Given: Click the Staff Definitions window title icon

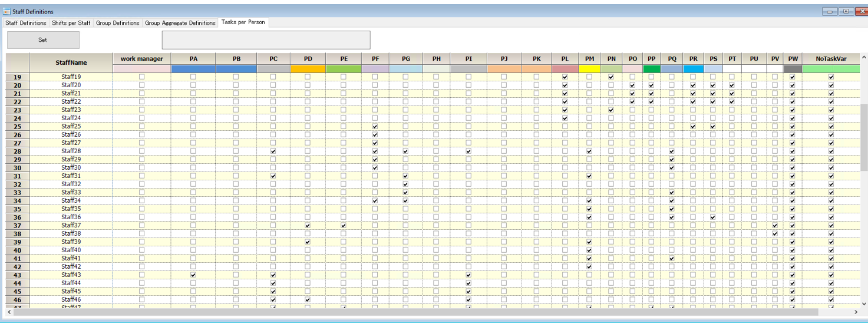Looking at the screenshot, I should coord(7,12).
